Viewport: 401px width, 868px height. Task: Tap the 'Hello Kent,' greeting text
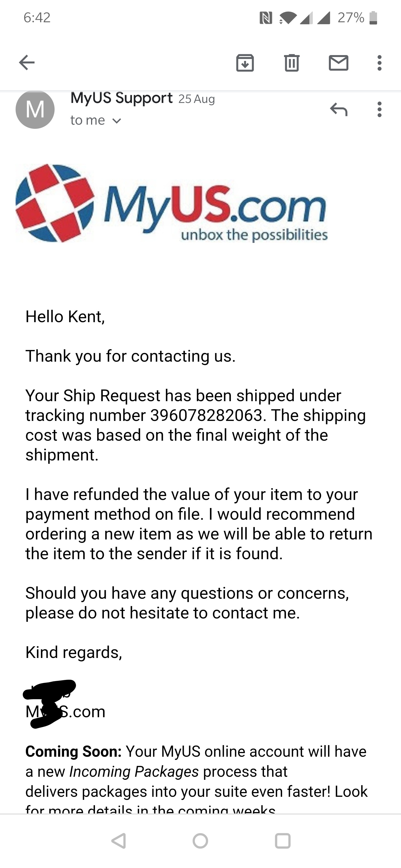(65, 317)
